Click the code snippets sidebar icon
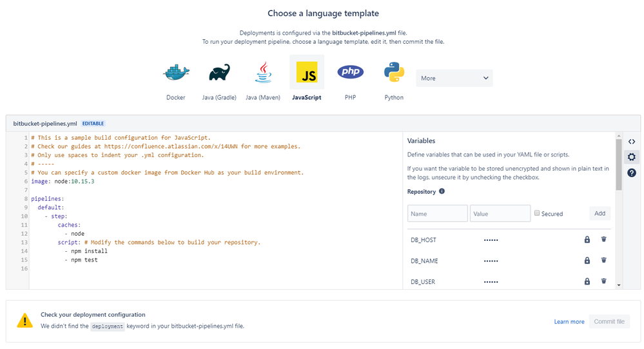The width and height of the screenshot is (644, 349). 632,142
